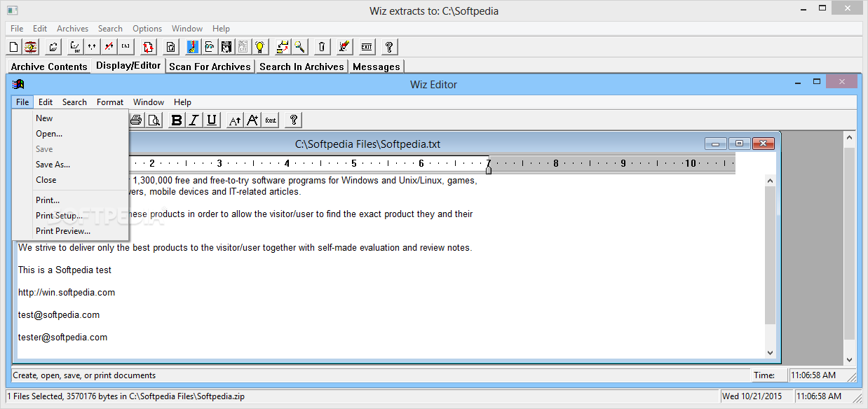This screenshot has width=868, height=409.
Task: Toggle underline formatting
Action: point(212,120)
